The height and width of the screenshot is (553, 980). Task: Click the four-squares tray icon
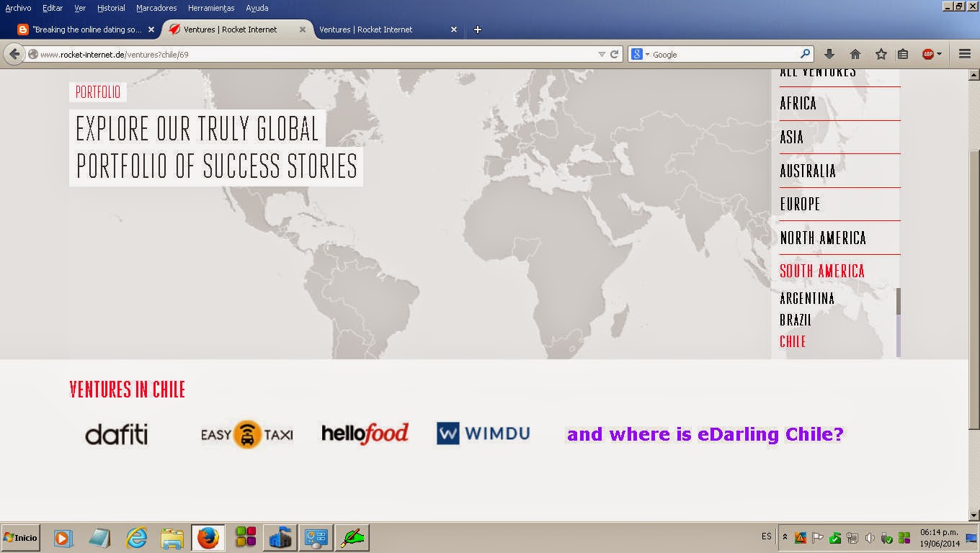[904, 538]
